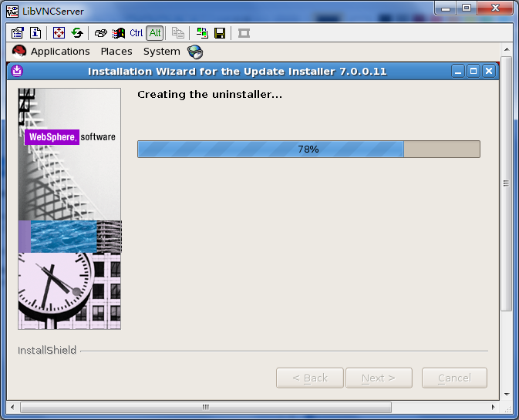Click the vertical scrollbar down arrow

tap(507, 395)
